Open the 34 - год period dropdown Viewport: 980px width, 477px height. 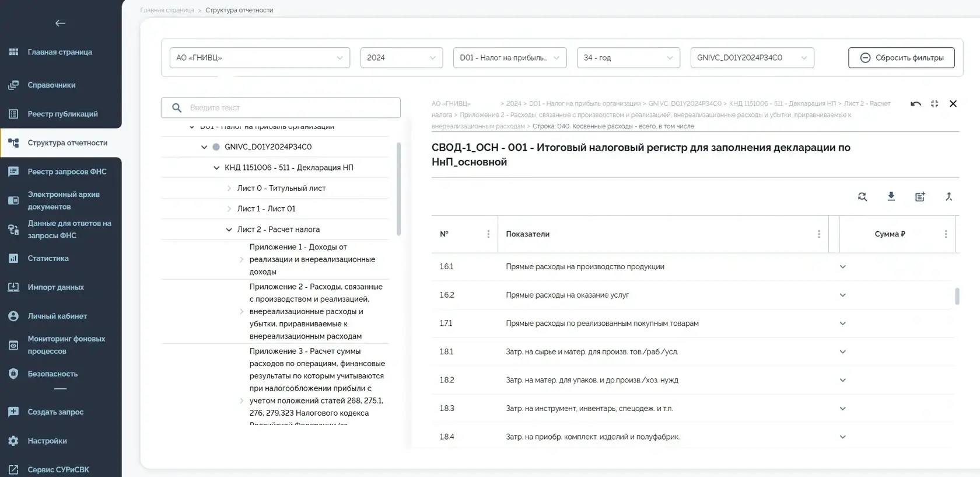coord(628,58)
